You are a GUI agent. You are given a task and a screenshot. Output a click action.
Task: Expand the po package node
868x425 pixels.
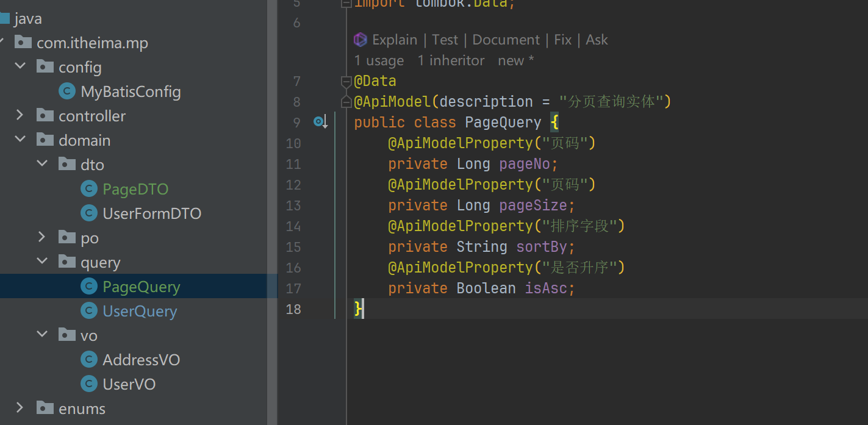(41, 237)
